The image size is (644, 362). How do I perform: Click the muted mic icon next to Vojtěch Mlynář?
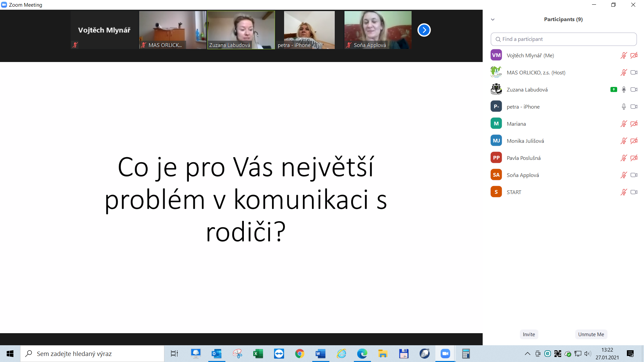point(624,55)
